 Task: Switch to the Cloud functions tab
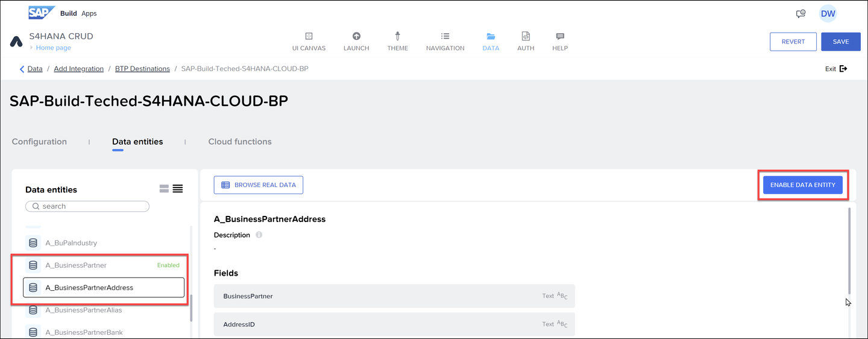tap(240, 142)
